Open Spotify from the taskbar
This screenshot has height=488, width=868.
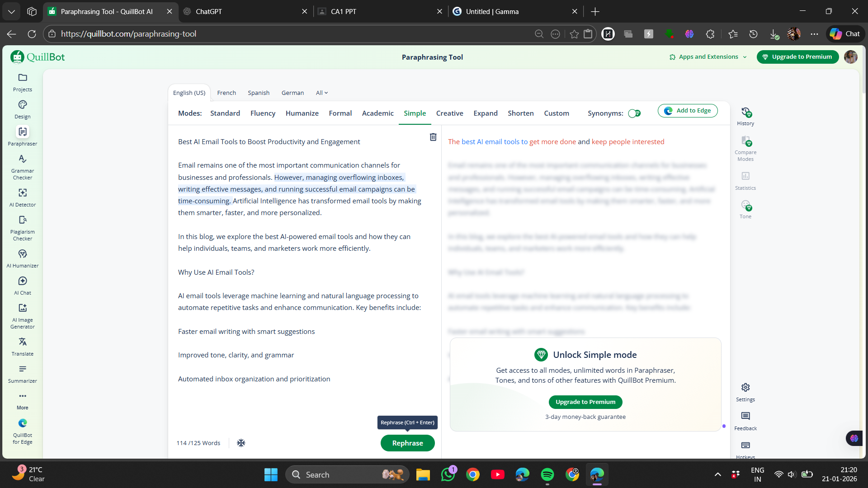pos(547,474)
